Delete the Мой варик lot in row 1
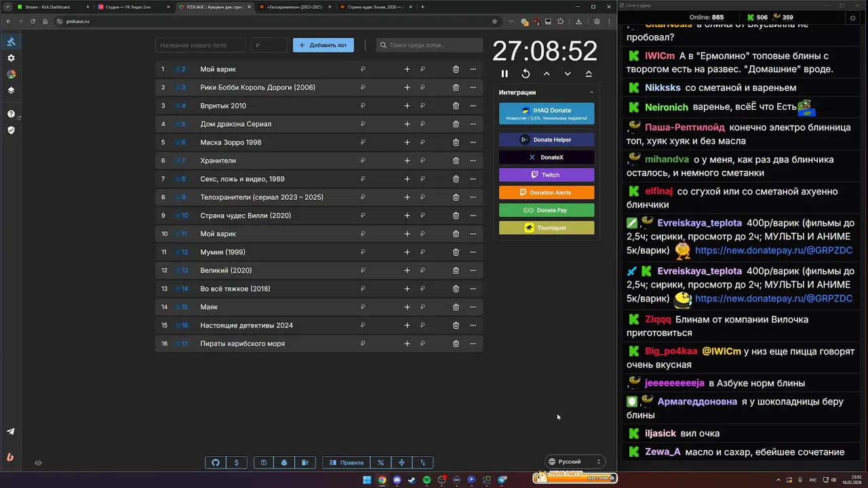 click(456, 69)
